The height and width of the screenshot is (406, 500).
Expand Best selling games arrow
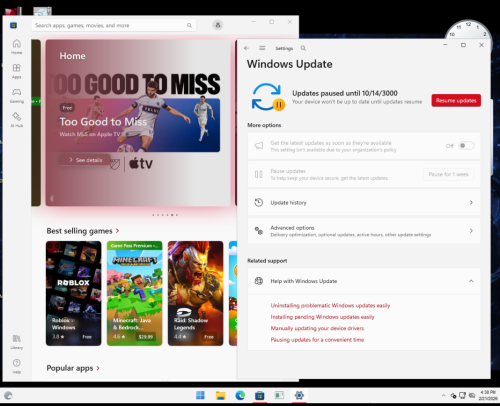click(x=117, y=231)
